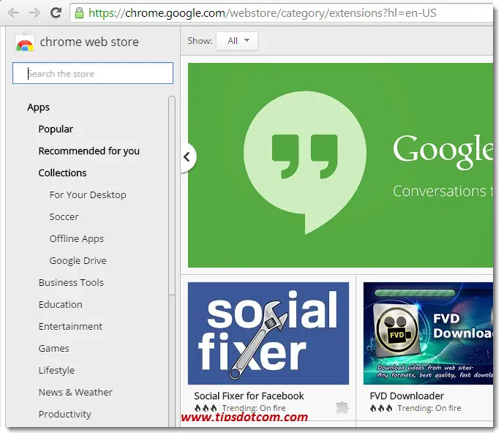Viewport: 504px width, 438px height.
Task: Open the Google Hangouts featured banner
Action: tap(340, 165)
